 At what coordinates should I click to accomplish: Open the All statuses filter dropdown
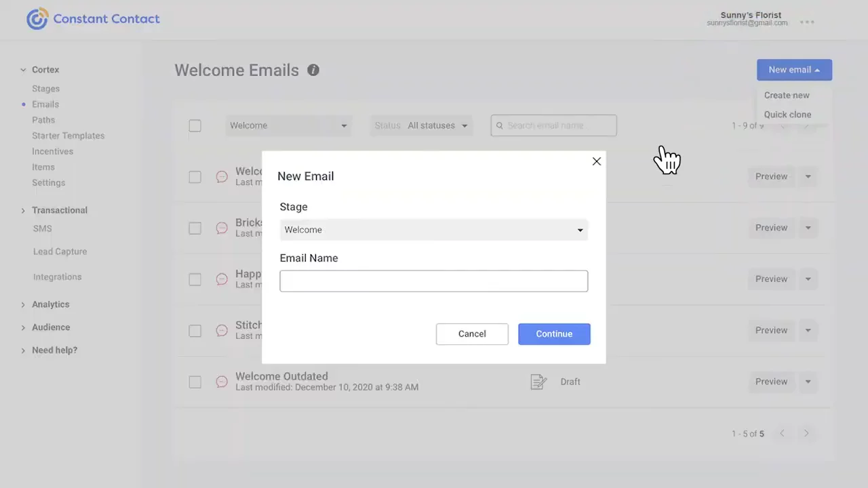[437, 125]
